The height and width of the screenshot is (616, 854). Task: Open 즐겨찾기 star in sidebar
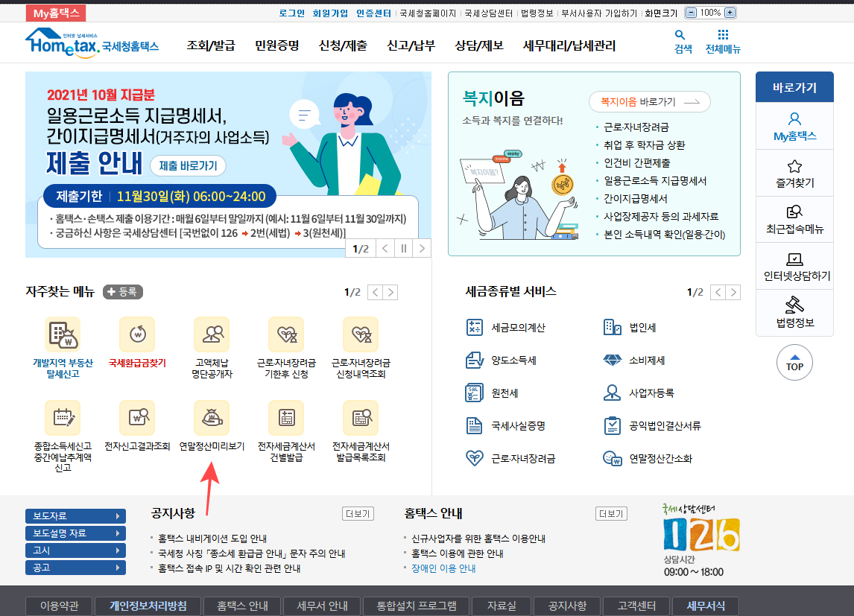[x=794, y=174]
